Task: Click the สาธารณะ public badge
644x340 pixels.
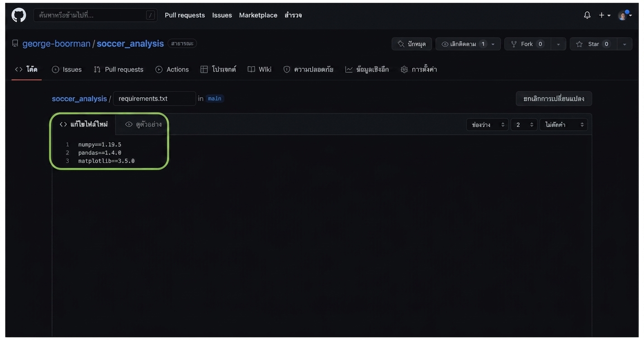Action: pyautogui.click(x=182, y=43)
